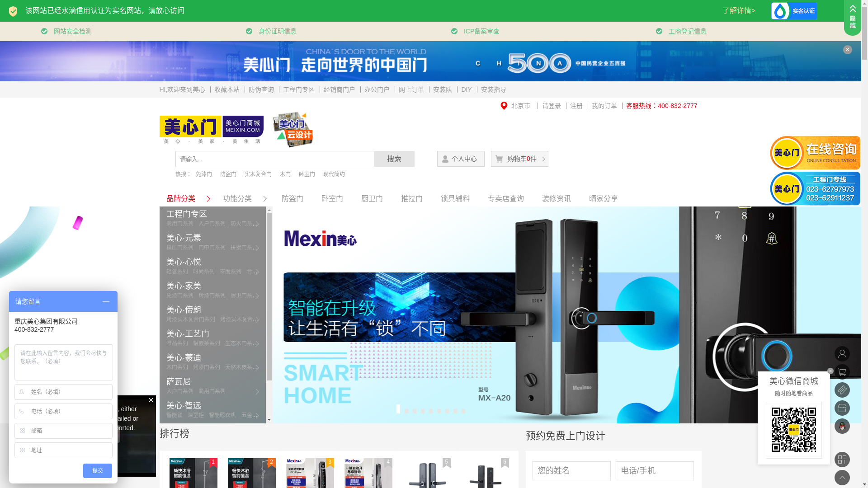
Task: Expand 品牌分类 category tab
Action: pyautogui.click(x=188, y=199)
